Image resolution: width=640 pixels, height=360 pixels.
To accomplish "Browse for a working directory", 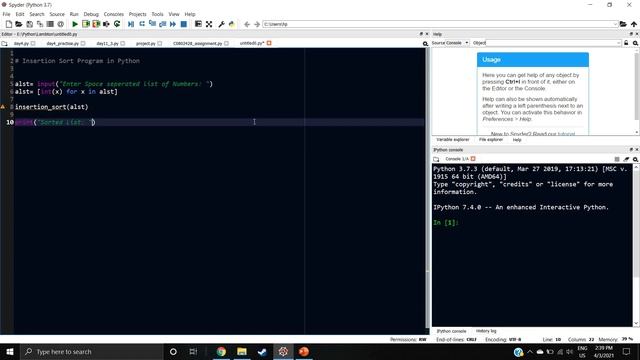I will click(x=623, y=24).
